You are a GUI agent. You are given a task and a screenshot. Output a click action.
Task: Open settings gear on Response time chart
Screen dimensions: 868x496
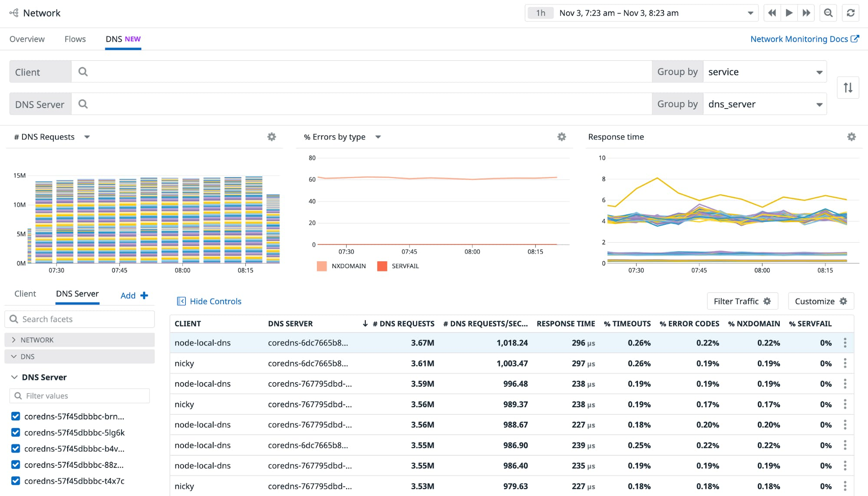tap(851, 137)
